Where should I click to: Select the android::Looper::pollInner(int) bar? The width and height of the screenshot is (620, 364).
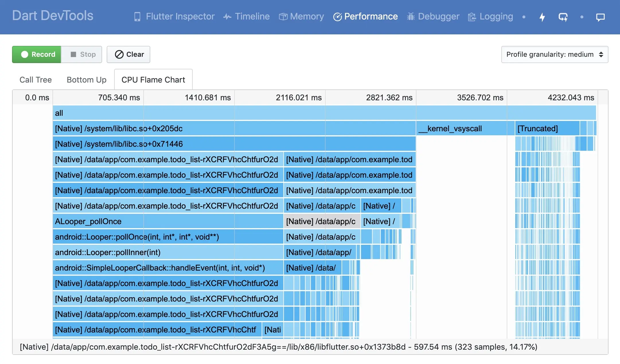coord(168,252)
